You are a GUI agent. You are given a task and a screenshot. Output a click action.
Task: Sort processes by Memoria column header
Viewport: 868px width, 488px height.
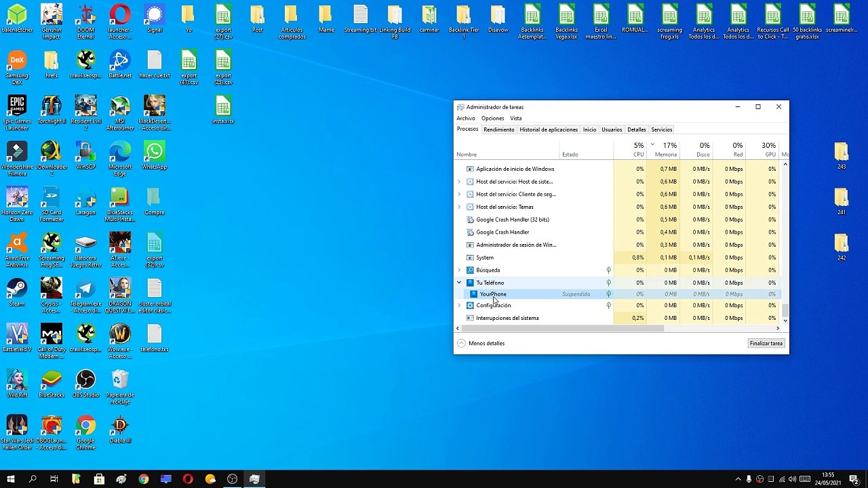point(664,150)
